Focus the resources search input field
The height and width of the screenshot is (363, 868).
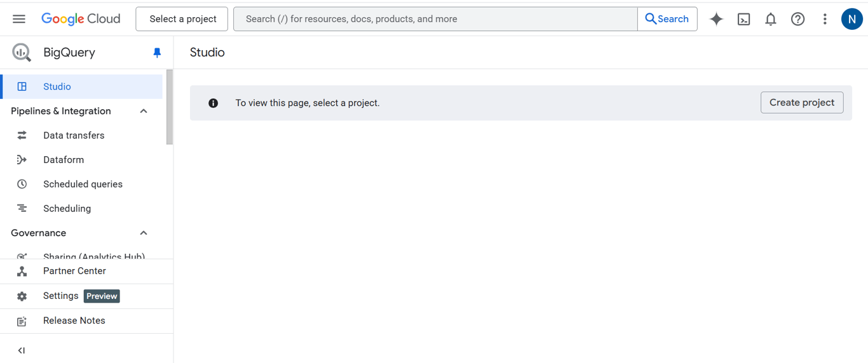[x=435, y=19]
